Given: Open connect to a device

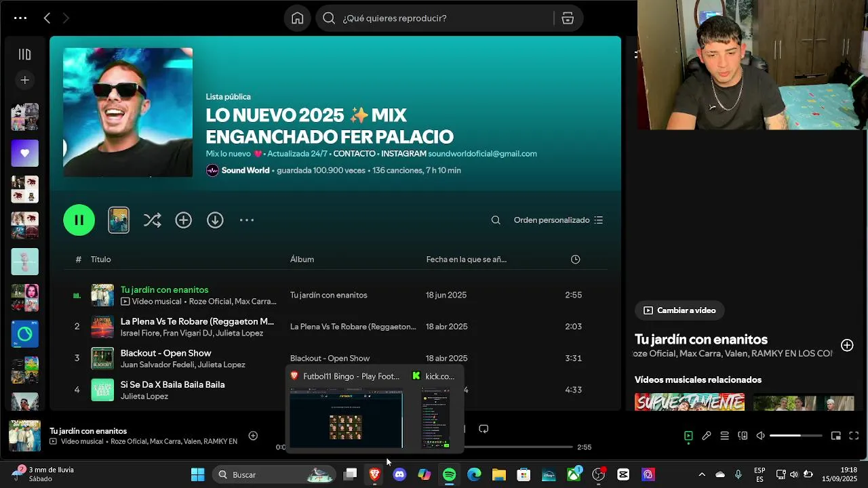Looking at the screenshot, I should point(743,436).
